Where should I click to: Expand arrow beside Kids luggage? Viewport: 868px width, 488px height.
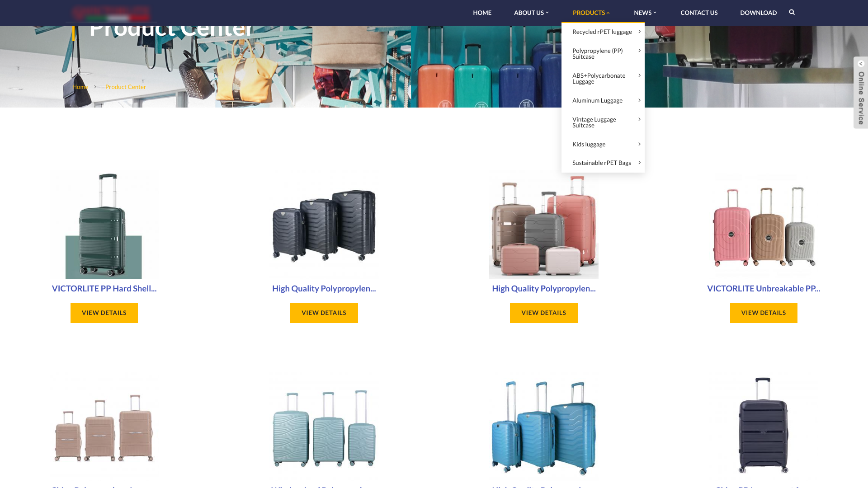point(639,144)
